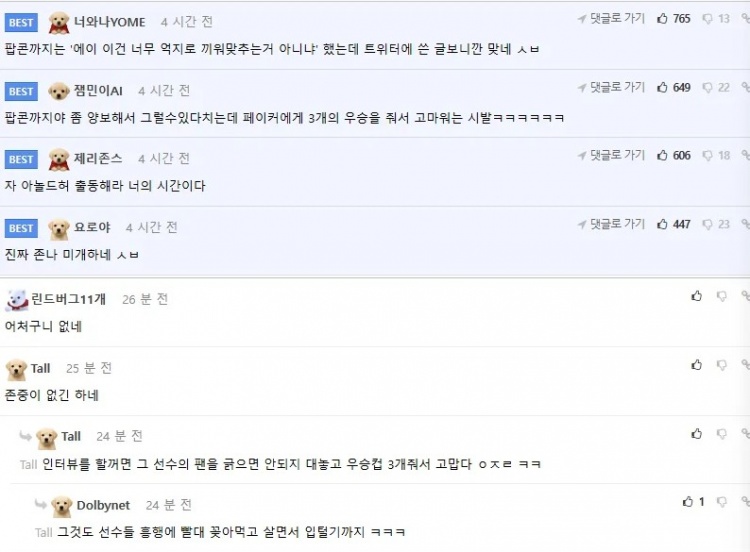This screenshot has height=552, width=750.
Task: Thumbs up Dolbynet's reply
Action: [688, 502]
